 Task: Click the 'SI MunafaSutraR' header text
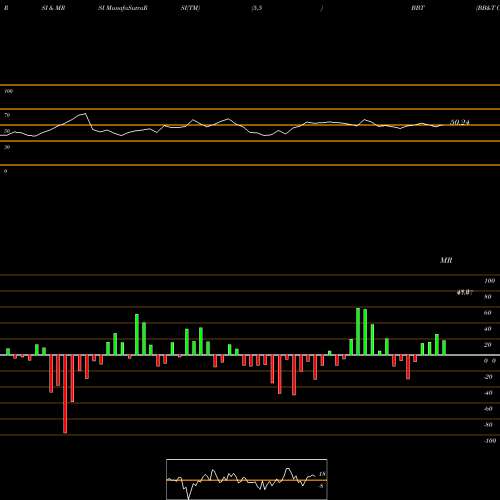tap(123, 8)
